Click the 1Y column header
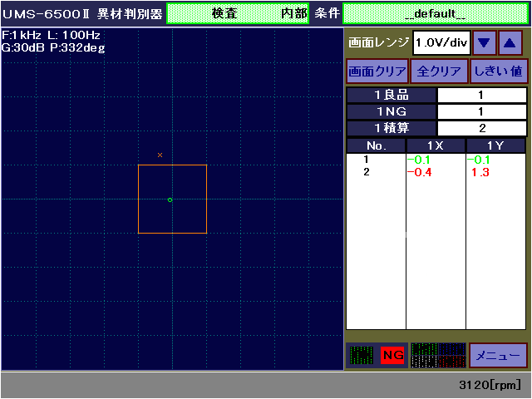532x399 pixels. [495, 145]
